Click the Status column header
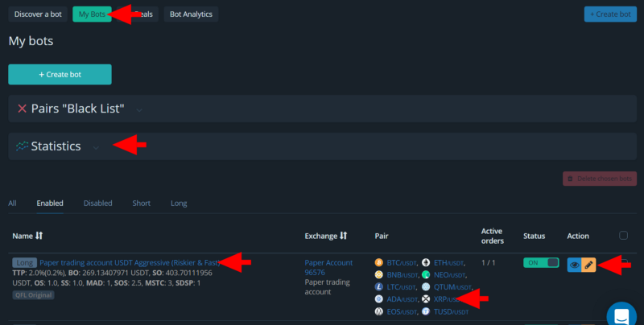The width and height of the screenshot is (644, 325). pyautogui.click(x=534, y=236)
